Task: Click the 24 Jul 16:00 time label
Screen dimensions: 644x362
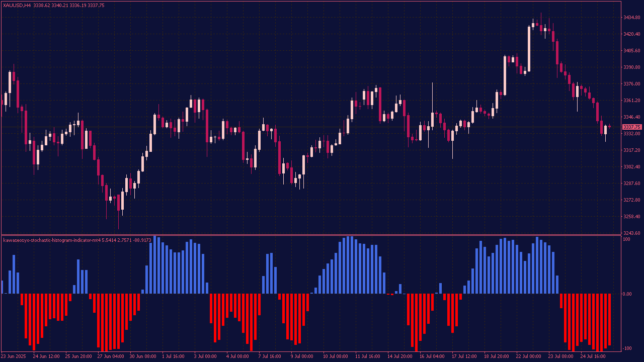Action: pos(593,356)
